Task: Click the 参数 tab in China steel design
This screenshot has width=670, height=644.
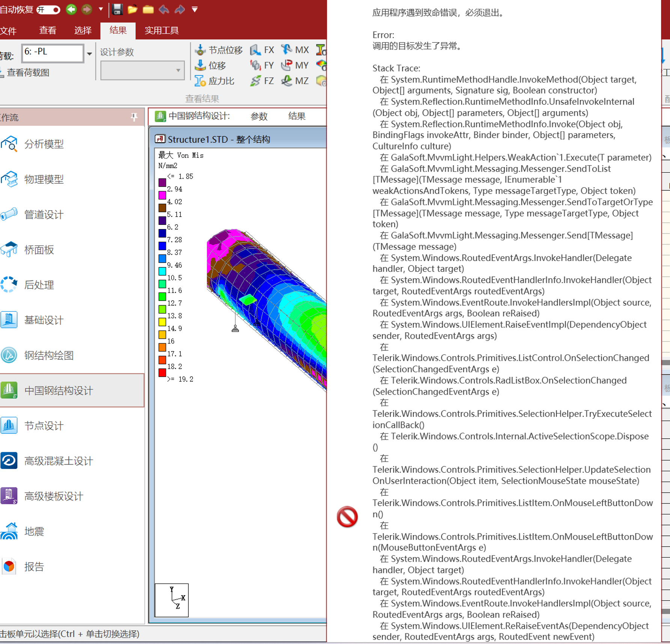Action: (x=259, y=116)
